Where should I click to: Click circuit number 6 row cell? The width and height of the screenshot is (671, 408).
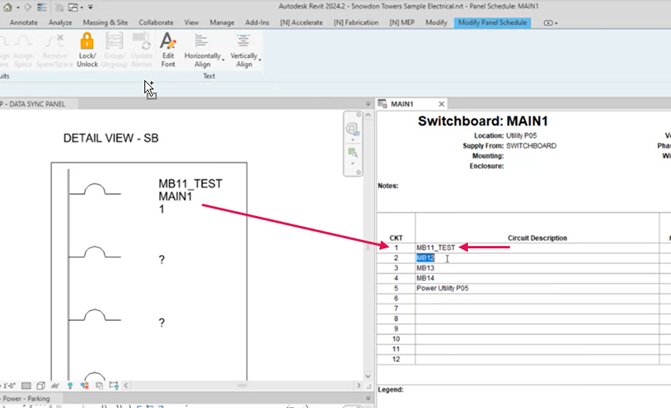pos(396,298)
